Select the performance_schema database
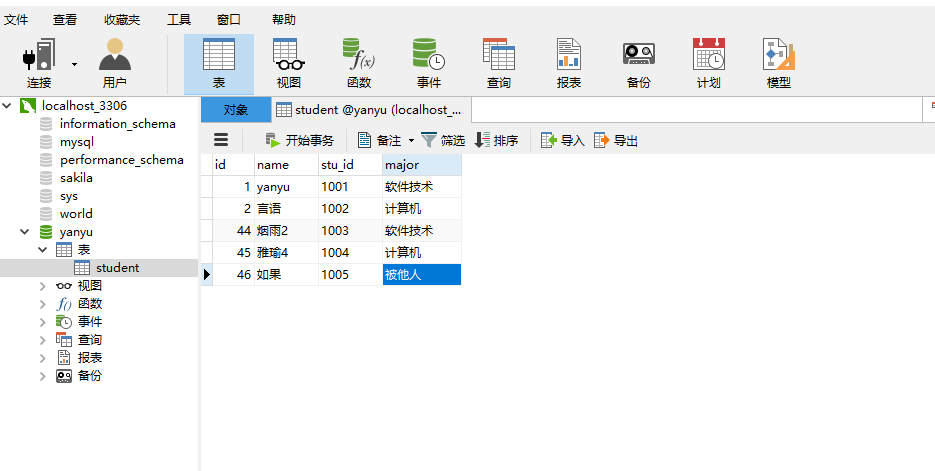 (122, 160)
